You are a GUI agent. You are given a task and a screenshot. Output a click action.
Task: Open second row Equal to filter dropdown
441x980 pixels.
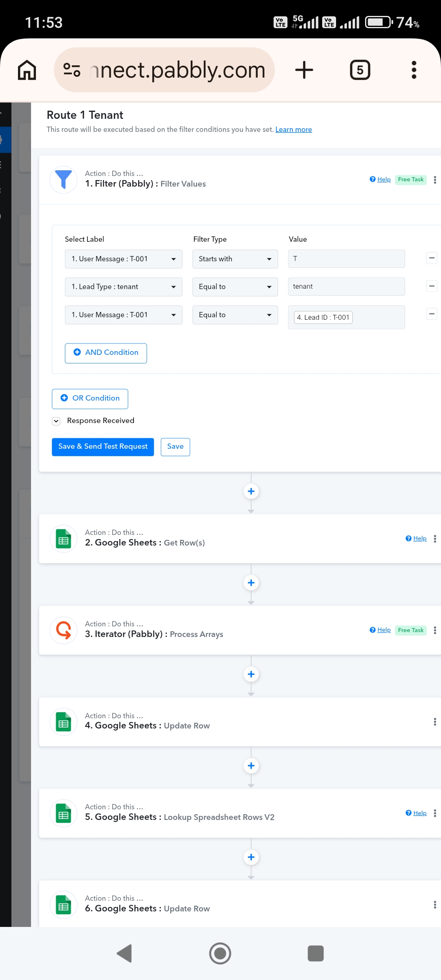tap(235, 287)
